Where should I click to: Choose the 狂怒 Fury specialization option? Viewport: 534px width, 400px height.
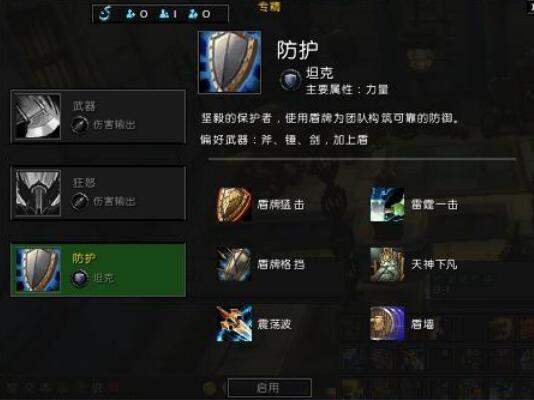click(98, 193)
